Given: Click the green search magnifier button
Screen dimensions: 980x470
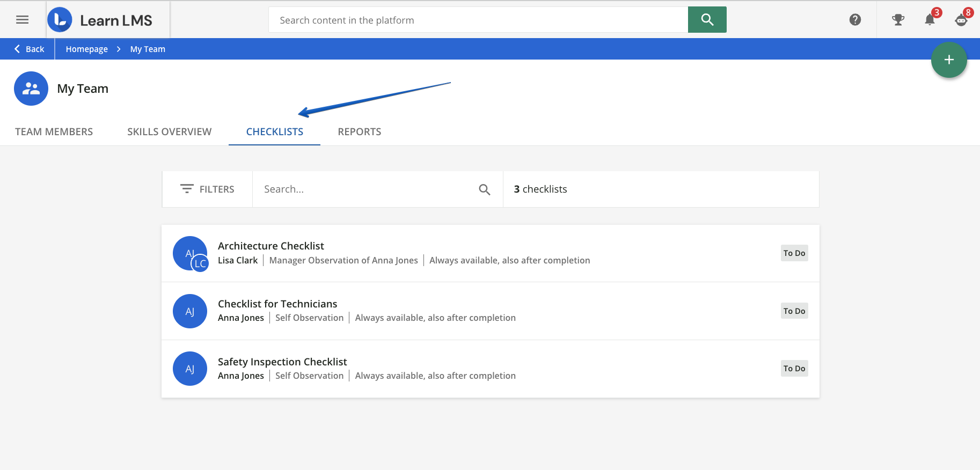Looking at the screenshot, I should (x=707, y=20).
